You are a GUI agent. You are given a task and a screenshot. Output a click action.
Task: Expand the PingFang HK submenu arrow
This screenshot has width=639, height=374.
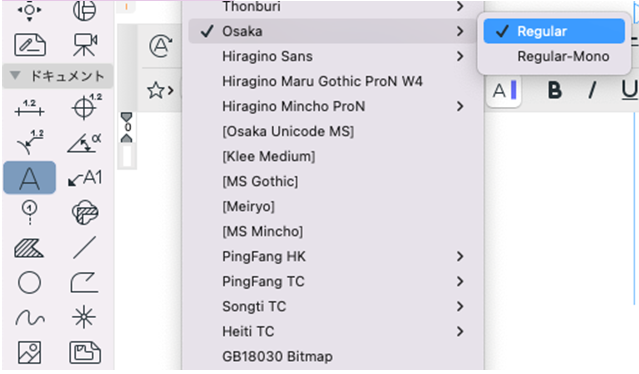click(x=460, y=256)
